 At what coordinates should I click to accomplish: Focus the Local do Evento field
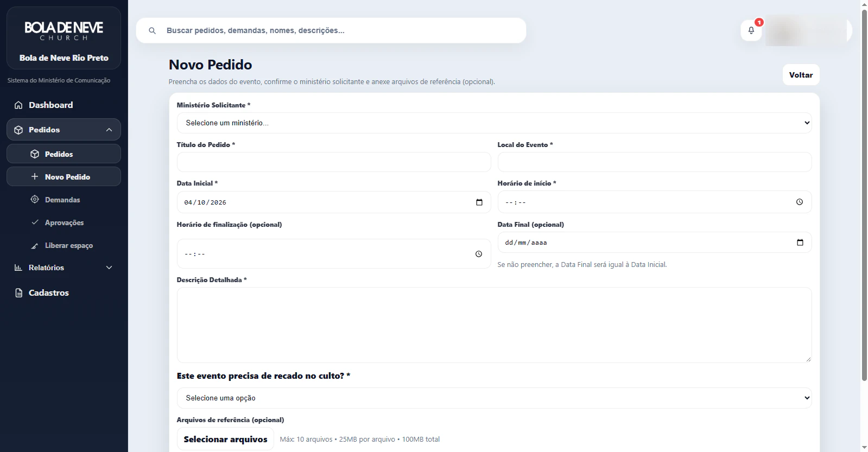pyautogui.click(x=655, y=162)
